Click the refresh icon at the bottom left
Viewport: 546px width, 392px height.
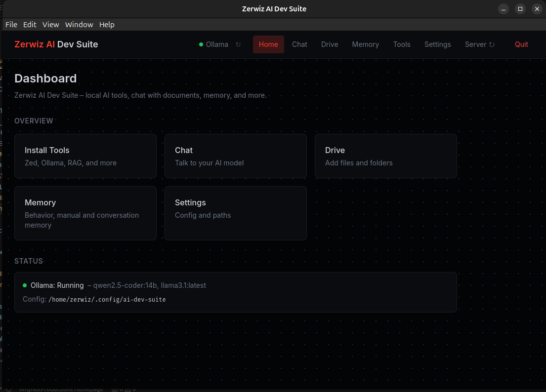9,389
